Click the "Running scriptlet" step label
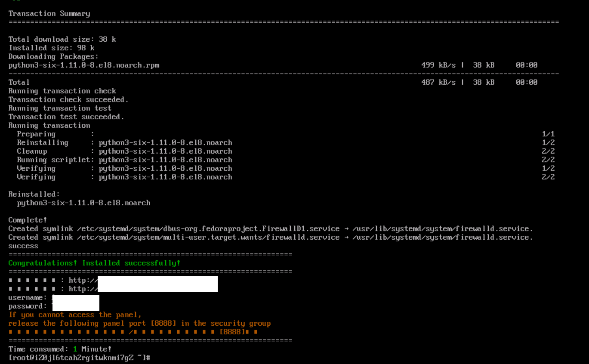Screen dimensions: 589x364 point(53,160)
